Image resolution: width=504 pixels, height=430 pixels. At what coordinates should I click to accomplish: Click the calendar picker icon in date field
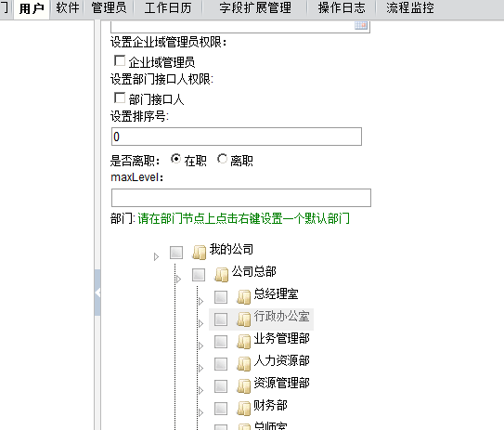[x=361, y=25]
